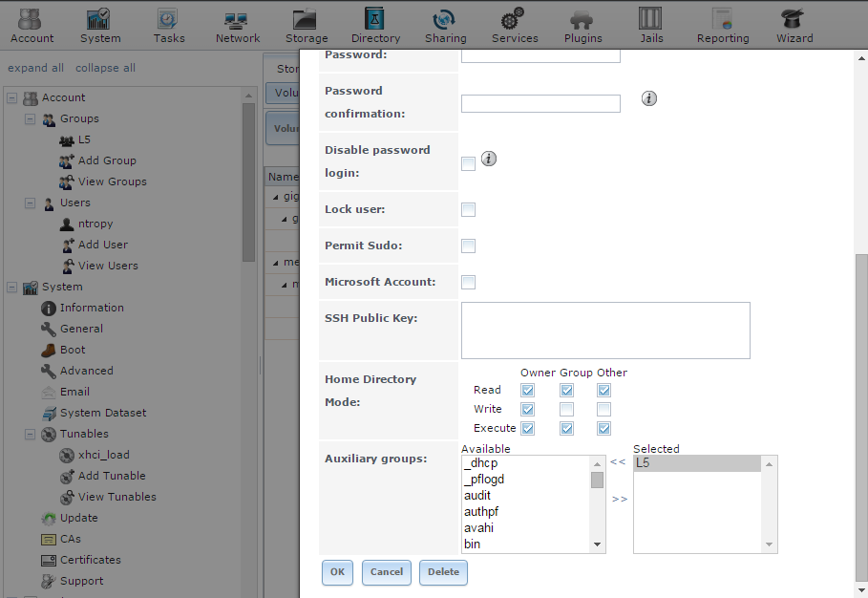Uncheck Group Read permission checkbox
Image resolution: width=868 pixels, height=598 pixels.
pyautogui.click(x=566, y=391)
